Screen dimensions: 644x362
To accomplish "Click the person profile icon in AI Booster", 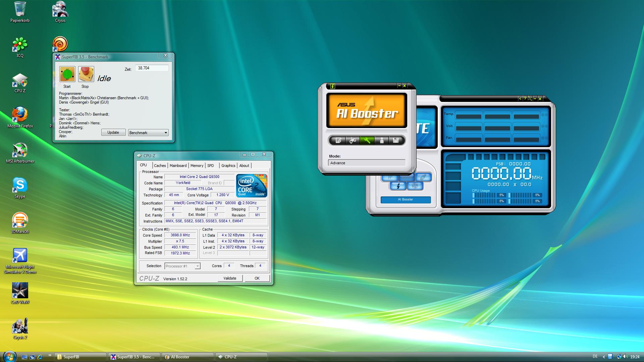I will (x=382, y=140).
